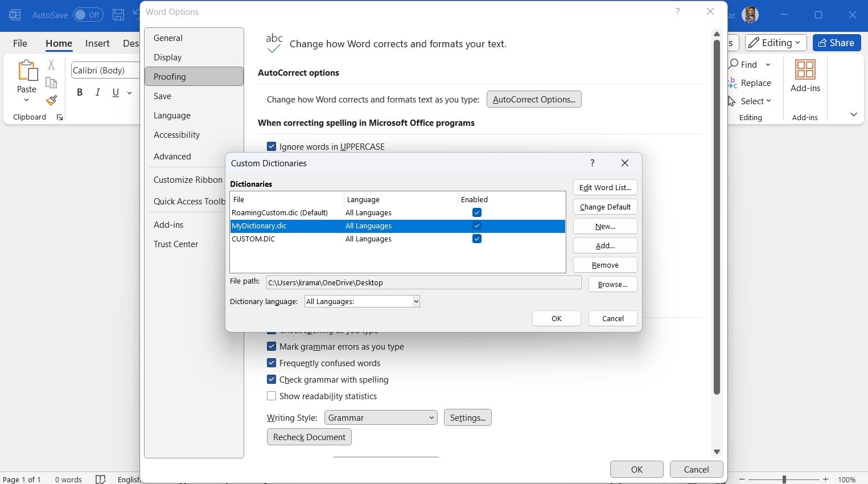868x484 pixels.
Task: Turn on the AutoSave toggle
Action: tap(88, 15)
